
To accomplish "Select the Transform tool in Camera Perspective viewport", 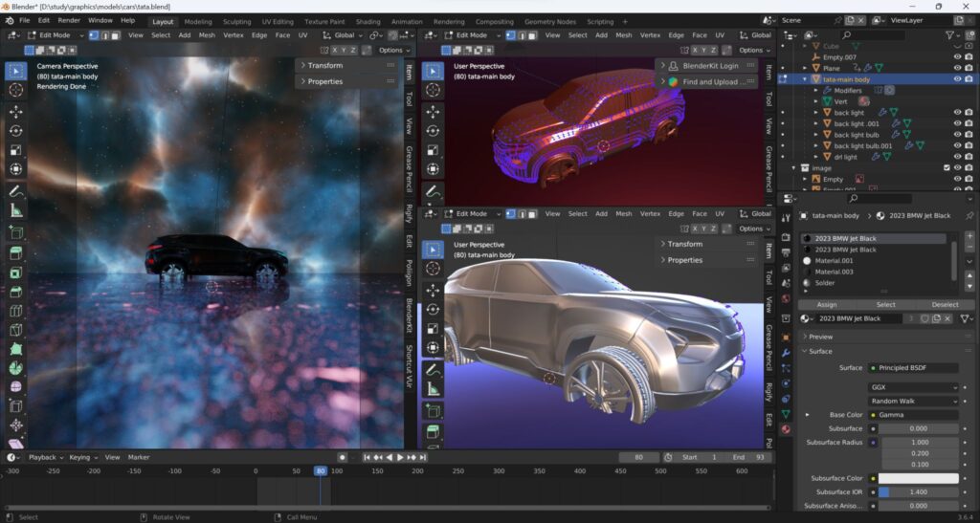I will click(x=16, y=169).
